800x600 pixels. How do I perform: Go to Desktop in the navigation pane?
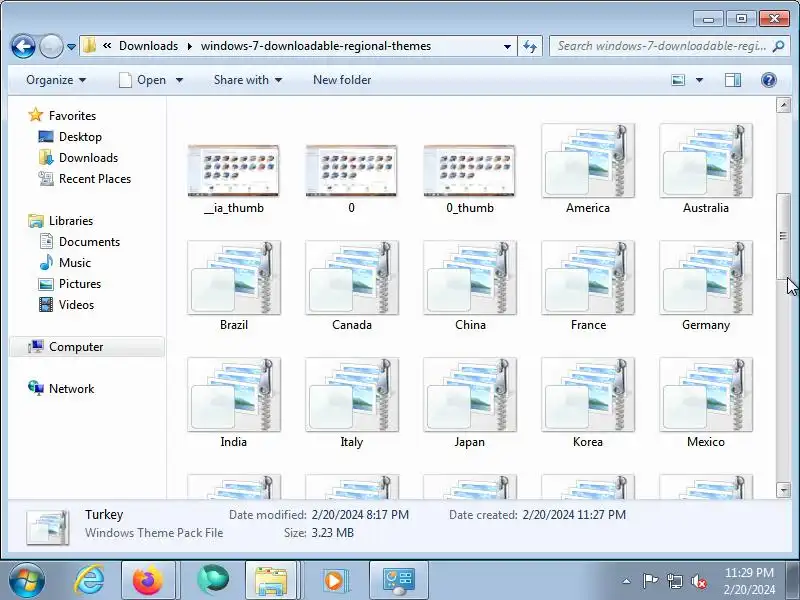[80, 137]
